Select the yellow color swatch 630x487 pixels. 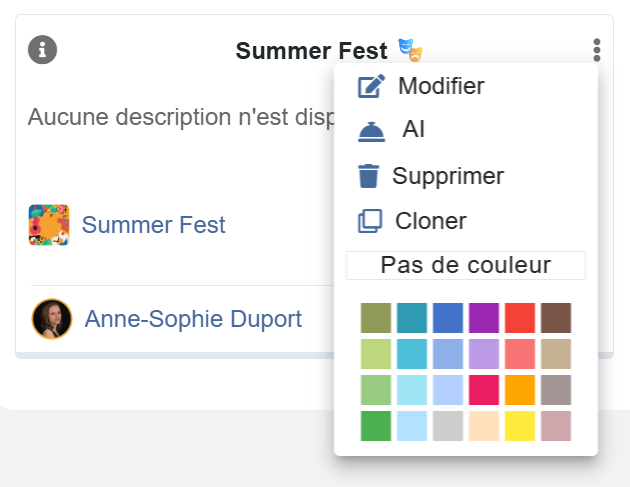coord(519,426)
